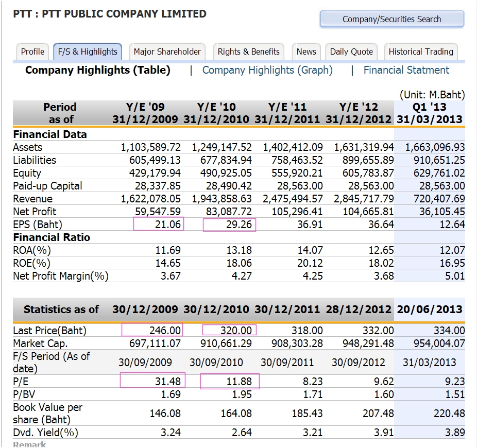Select the Revenue value 2,845,717.79
This screenshot has height=448, width=477.
pos(364,199)
